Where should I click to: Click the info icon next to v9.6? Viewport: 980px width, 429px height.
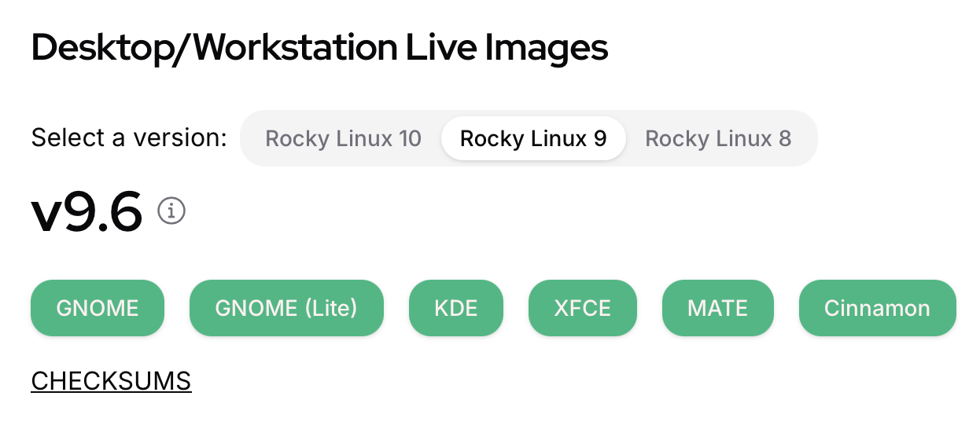click(x=171, y=211)
